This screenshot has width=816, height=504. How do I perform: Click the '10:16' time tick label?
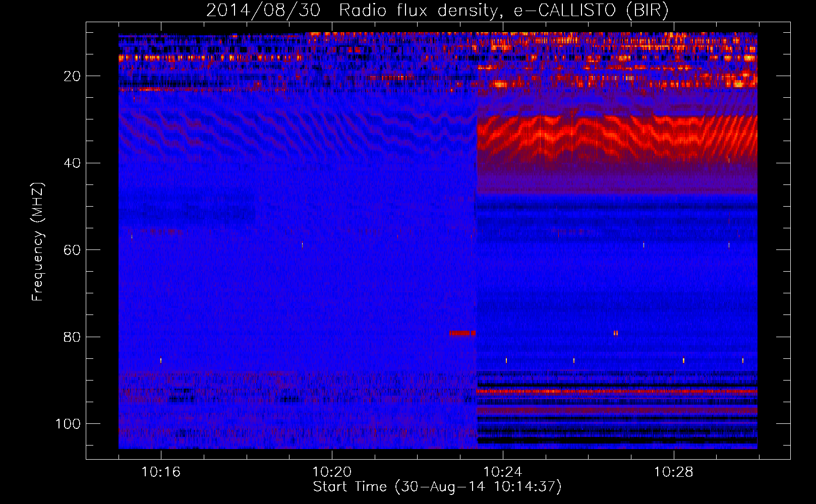tap(161, 472)
